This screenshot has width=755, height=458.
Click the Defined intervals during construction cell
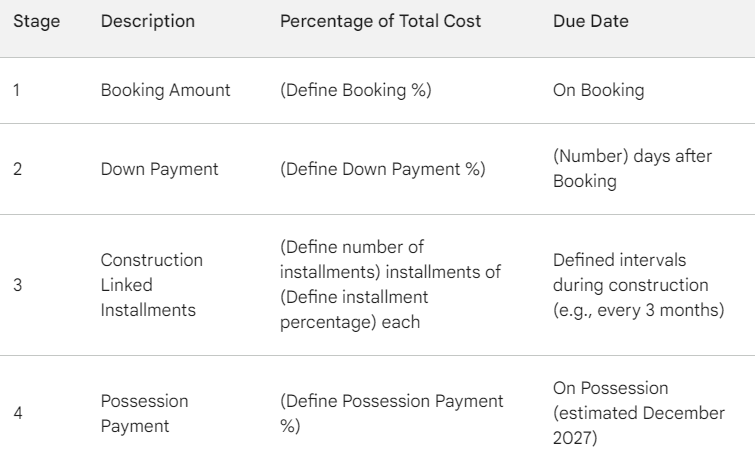point(638,285)
